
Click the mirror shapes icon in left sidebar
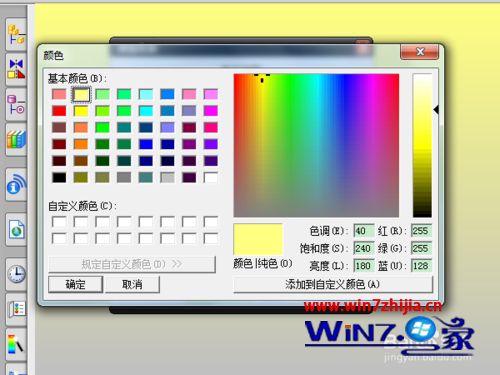(x=16, y=70)
